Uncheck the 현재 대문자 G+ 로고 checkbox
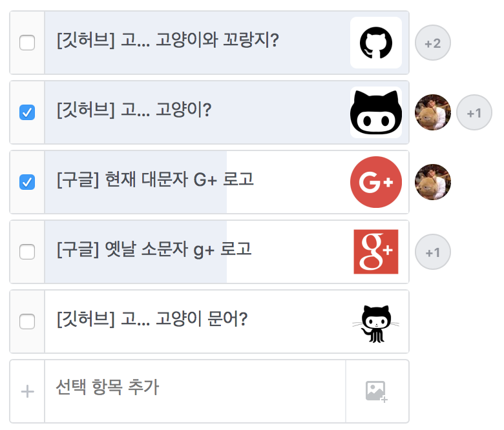The image size is (504, 430). [27, 183]
